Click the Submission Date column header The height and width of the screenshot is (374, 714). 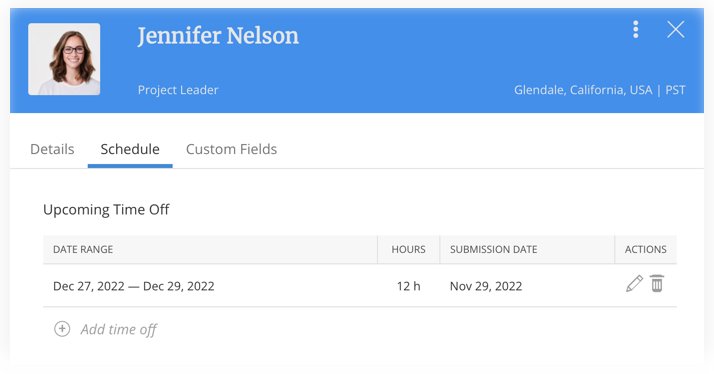(494, 250)
